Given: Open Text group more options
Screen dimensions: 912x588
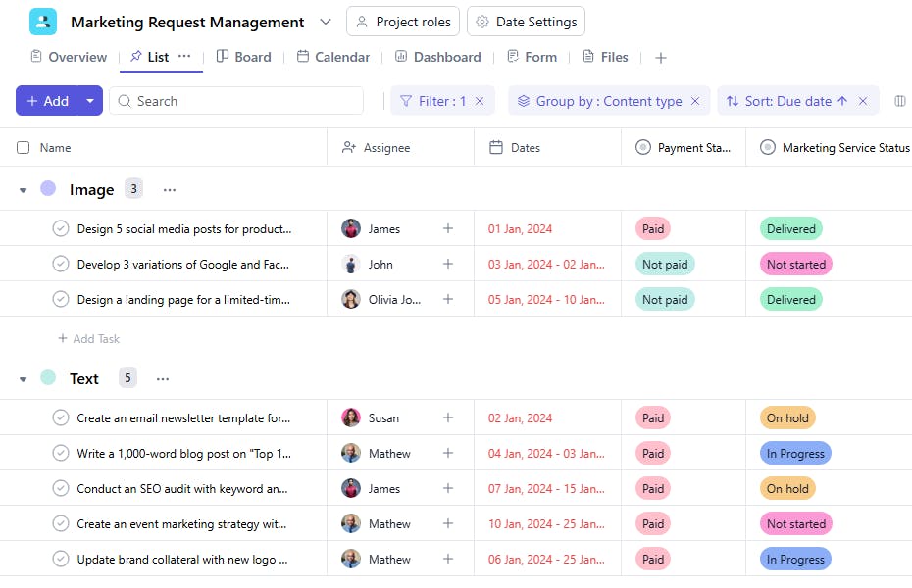Looking at the screenshot, I should tap(163, 378).
